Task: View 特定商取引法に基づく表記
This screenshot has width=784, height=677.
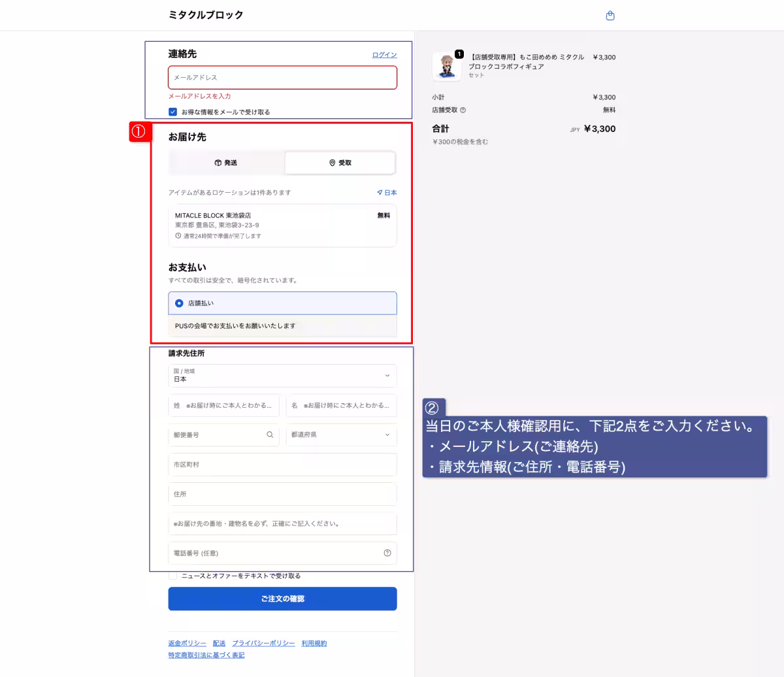Action: click(206, 654)
